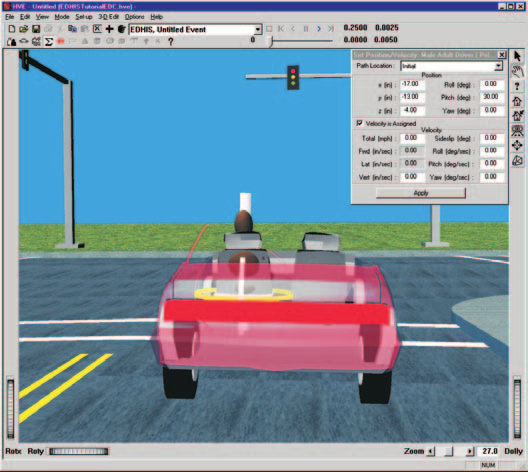Screen dimensions: 528x472
Task: Click the Pitch (deg) field showing 30.00
Action: pos(492,97)
